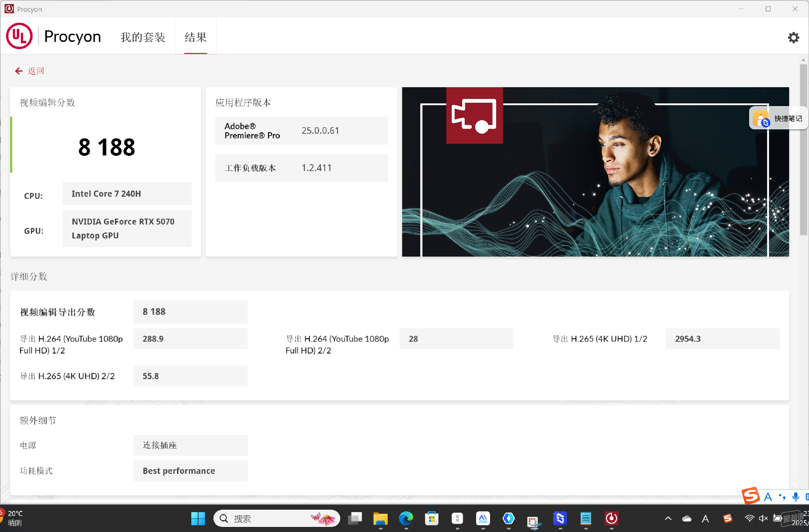The image size is (809, 532).
Task: Click the Procyon title bar icon
Action: (9, 9)
